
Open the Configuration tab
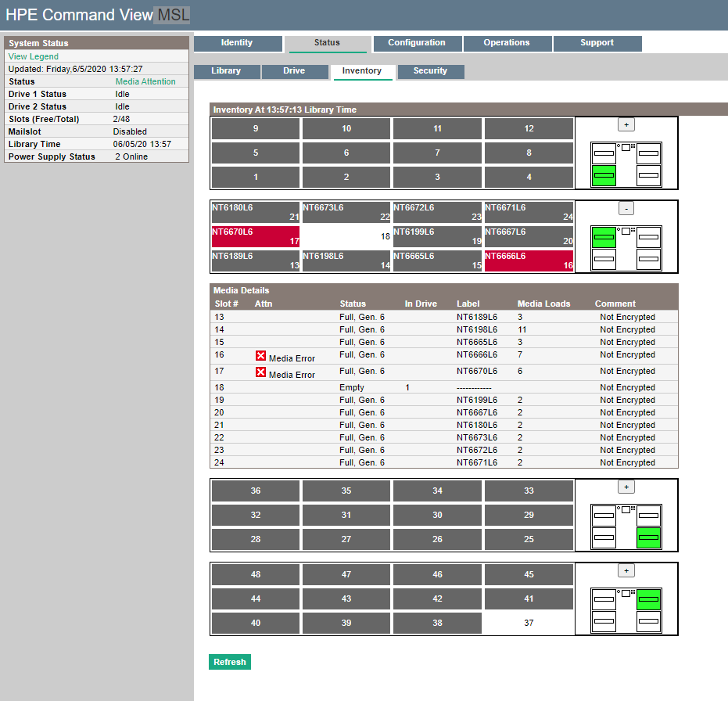[x=417, y=44]
